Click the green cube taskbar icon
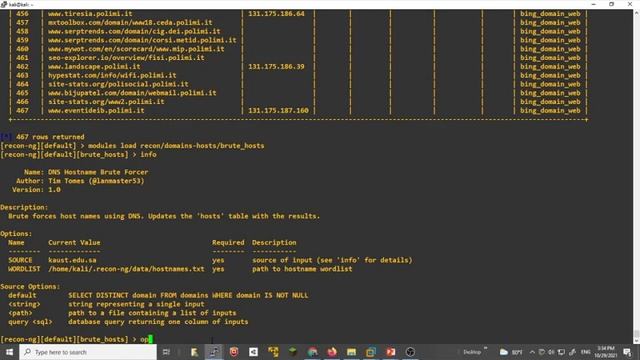 coord(293,352)
